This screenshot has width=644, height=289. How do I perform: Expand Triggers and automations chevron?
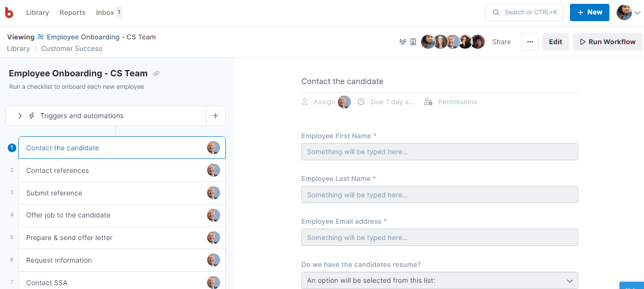tap(20, 116)
